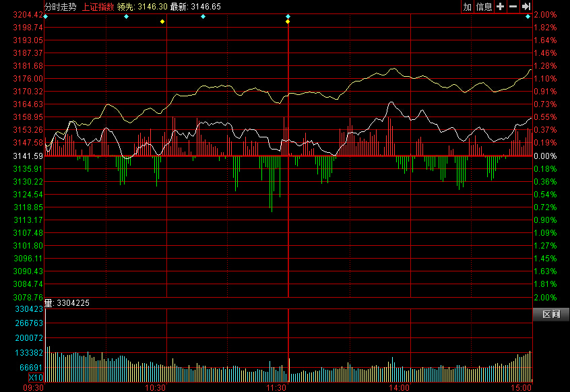Click the 加 (add) button

coord(468,7)
